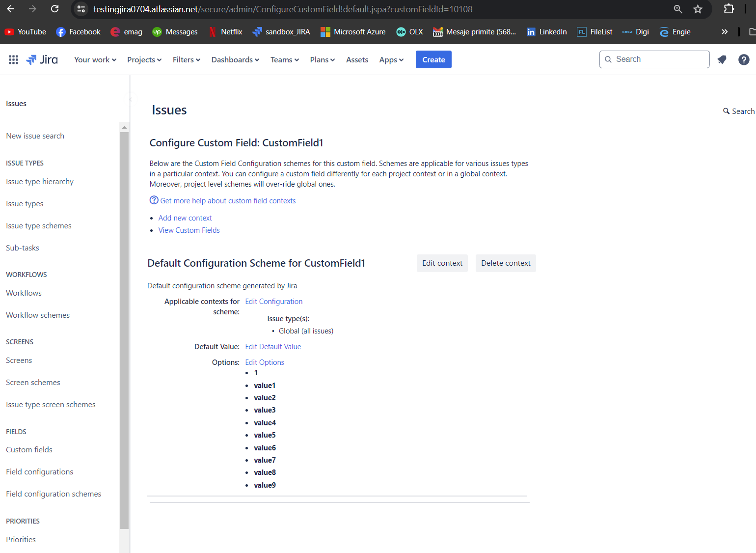The height and width of the screenshot is (553, 756).
Task: Open the Dashboards dropdown
Action: point(235,59)
